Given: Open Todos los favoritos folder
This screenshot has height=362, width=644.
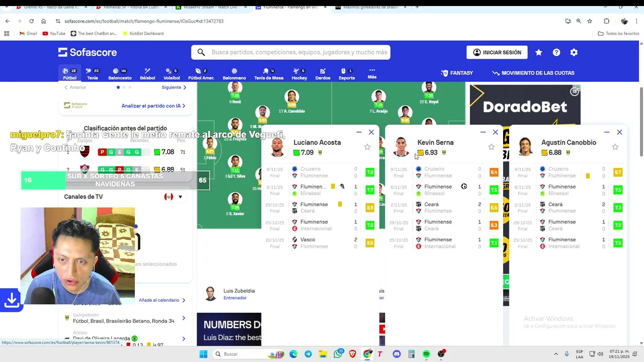Looking at the screenshot, I should pos(618,34).
